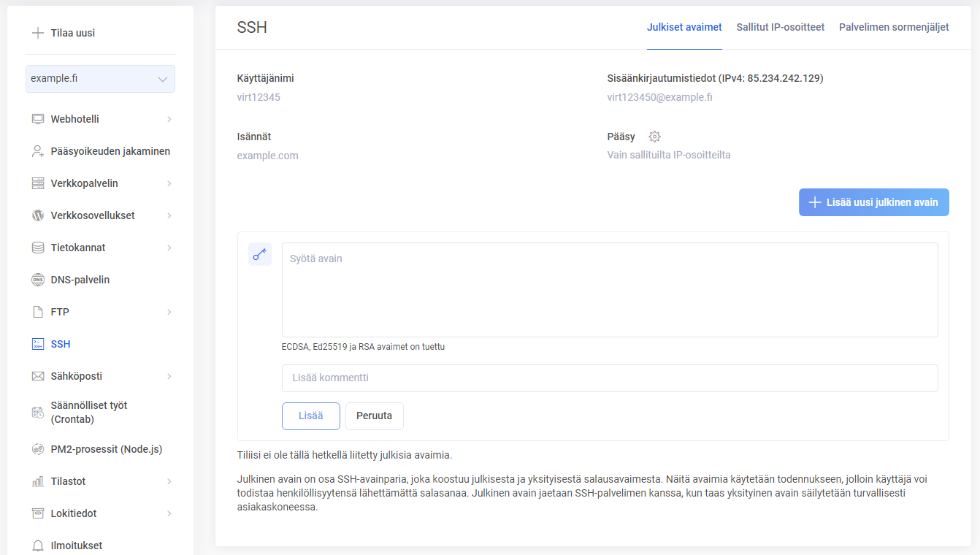Click in the Syötä avain text area
The image size is (980, 555).
click(x=610, y=290)
